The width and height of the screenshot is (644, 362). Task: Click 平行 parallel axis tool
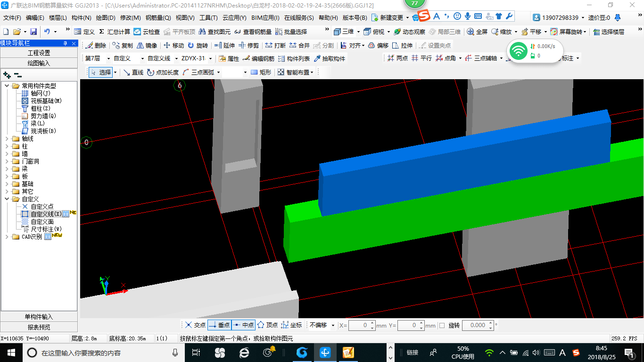pyautogui.click(x=421, y=58)
